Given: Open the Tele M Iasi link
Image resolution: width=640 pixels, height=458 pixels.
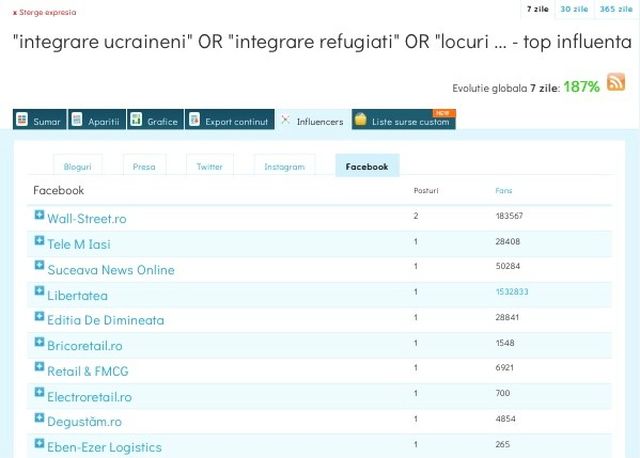Looking at the screenshot, I should pyautogui.click(x=79, y=244).
